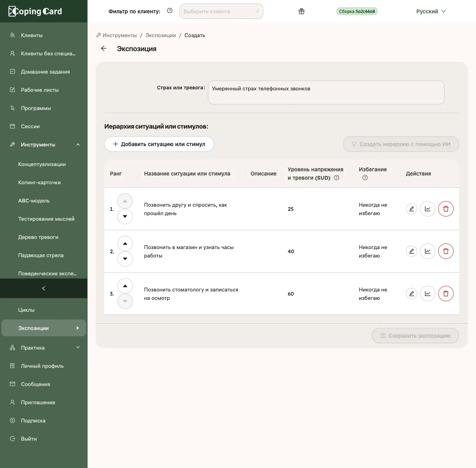This screenshot has height=468, width=476.
Task: Move store call situation up in rank
Action: pos(125,243)
